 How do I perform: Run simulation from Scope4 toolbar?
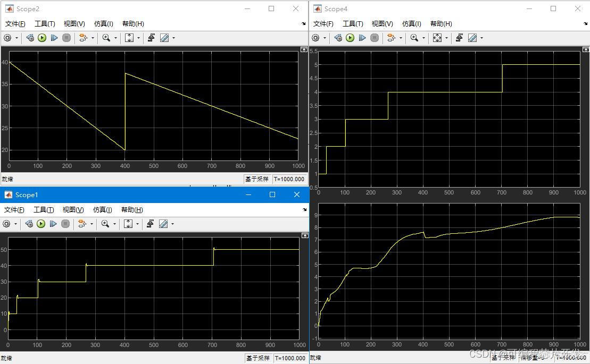pyautogui.click(x=350, y=38)
